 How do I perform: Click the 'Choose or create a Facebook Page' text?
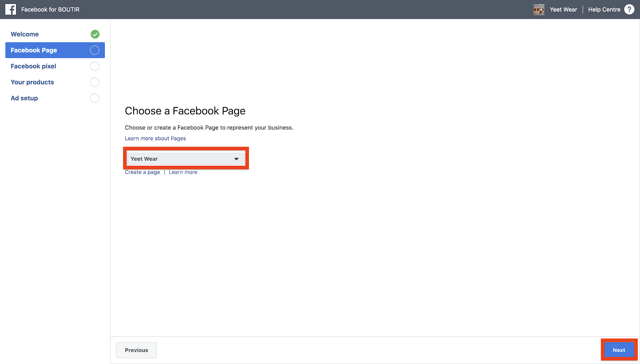(209, 128)
